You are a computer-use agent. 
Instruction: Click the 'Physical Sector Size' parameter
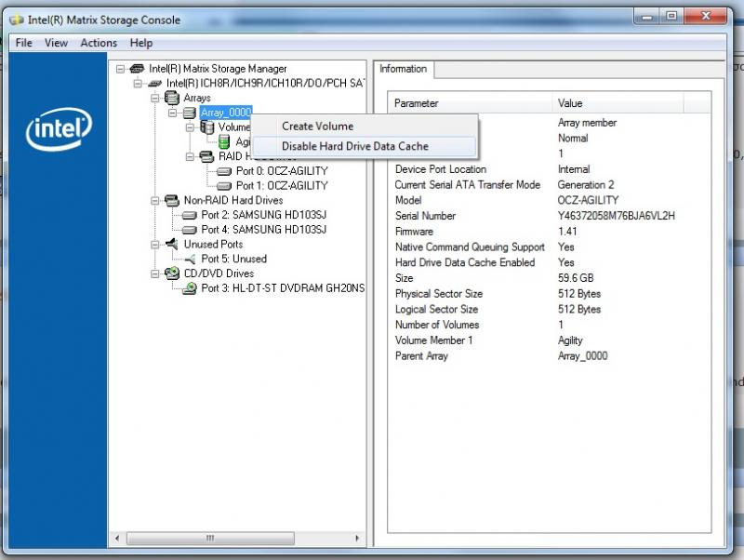pyautogui.click(x=439, y=294)
